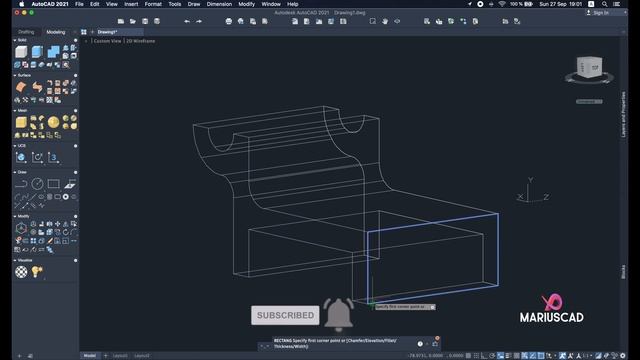Select the solid Box tool
640x360 pixels.
coord(21,52)
